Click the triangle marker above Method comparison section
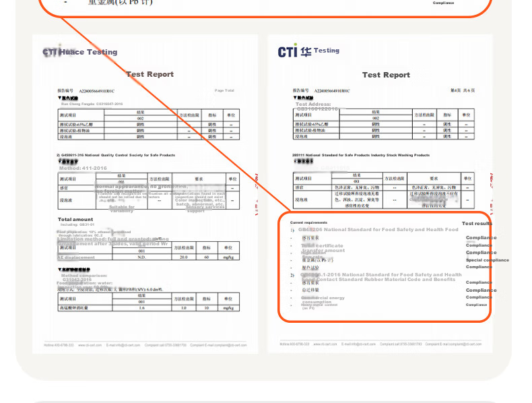This screenshot has height=403, width=532. [x=60, y=270]
